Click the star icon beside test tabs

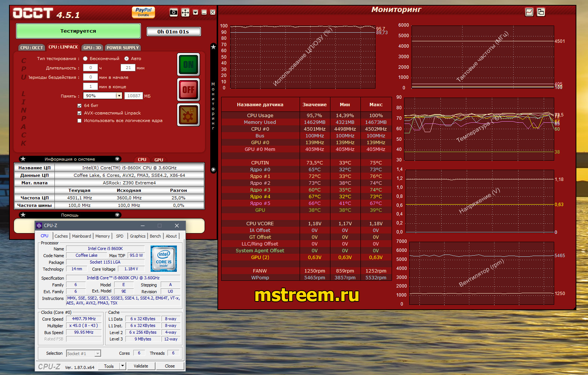pyautogui.click(x=213, y=47)
